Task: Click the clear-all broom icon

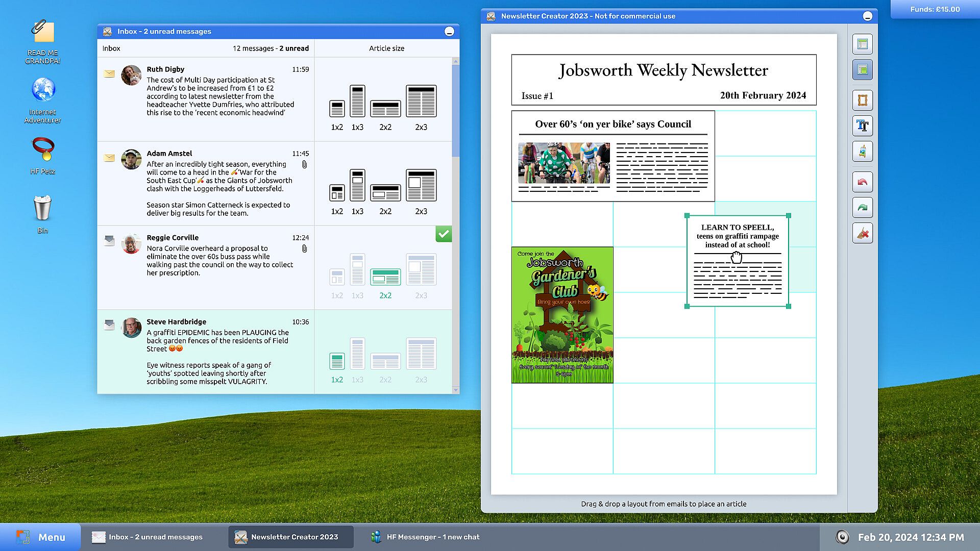Action: point(862,233)
